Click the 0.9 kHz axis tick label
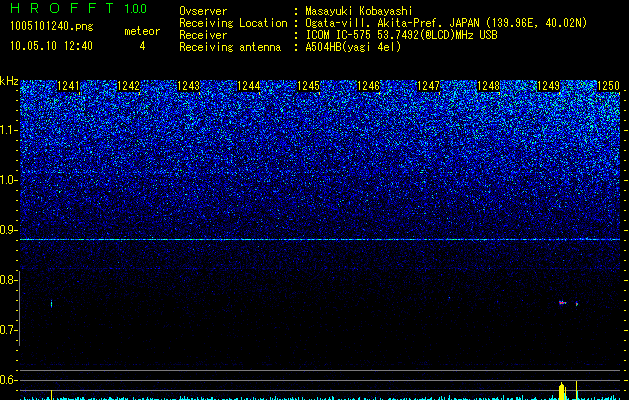Image resolution: width=629 pixels, height=400 pixels. (x=7, y=230)
